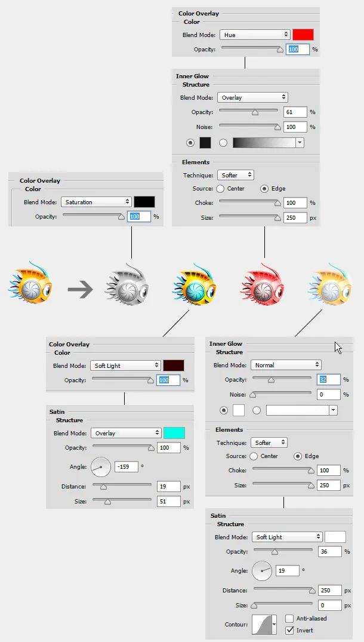Select the gradient radio beside black-to-white gradient
This screenshot has width=364, height=642.
point(223,143)
